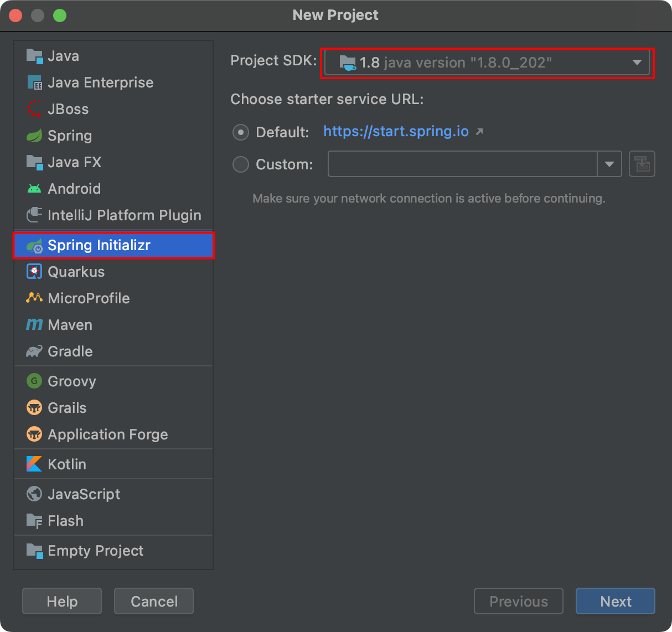Expand the Custom URL history dropdown
This screenshot has width=672, height=632.
point(609,164)
